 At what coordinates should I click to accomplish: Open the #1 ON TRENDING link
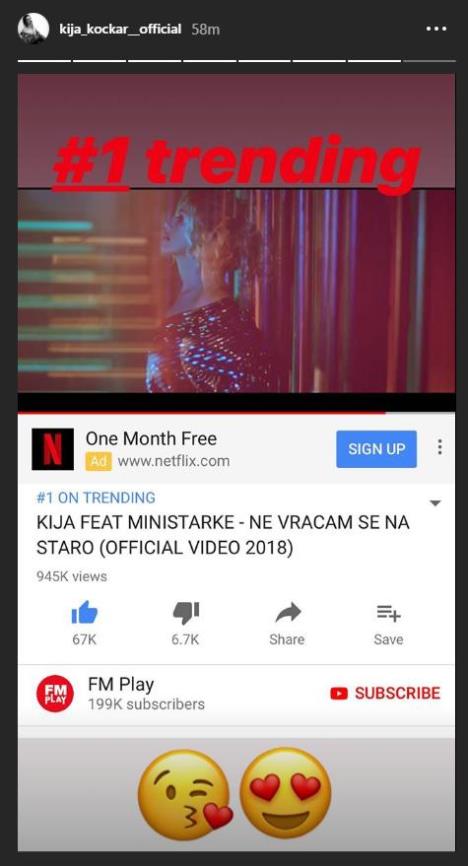coord(96,498)
